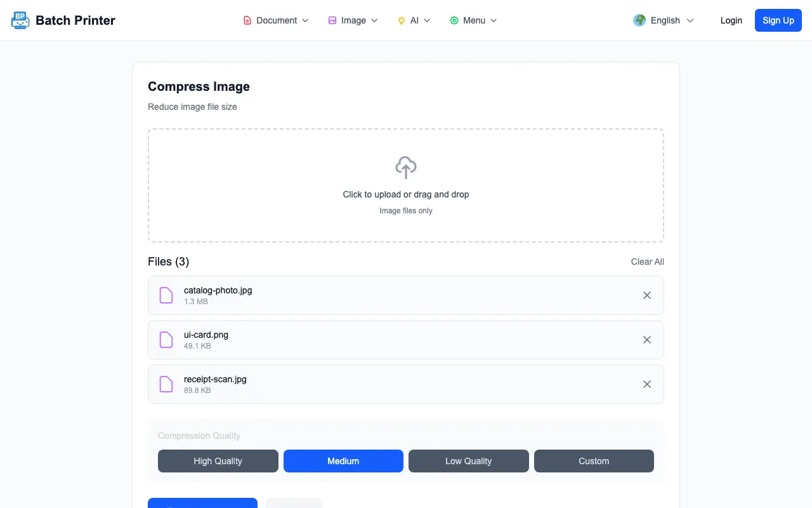Click "Click to upload or drag and drop" text

pos(406,194)
